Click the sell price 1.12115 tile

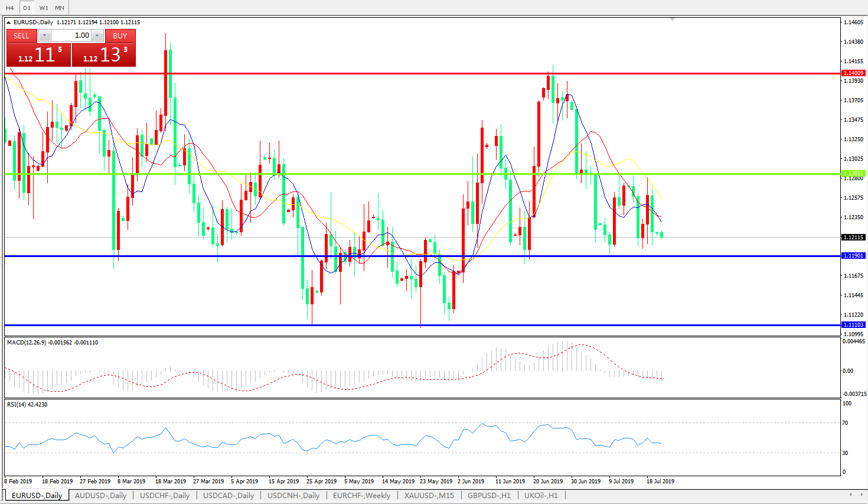pos(38,55)
